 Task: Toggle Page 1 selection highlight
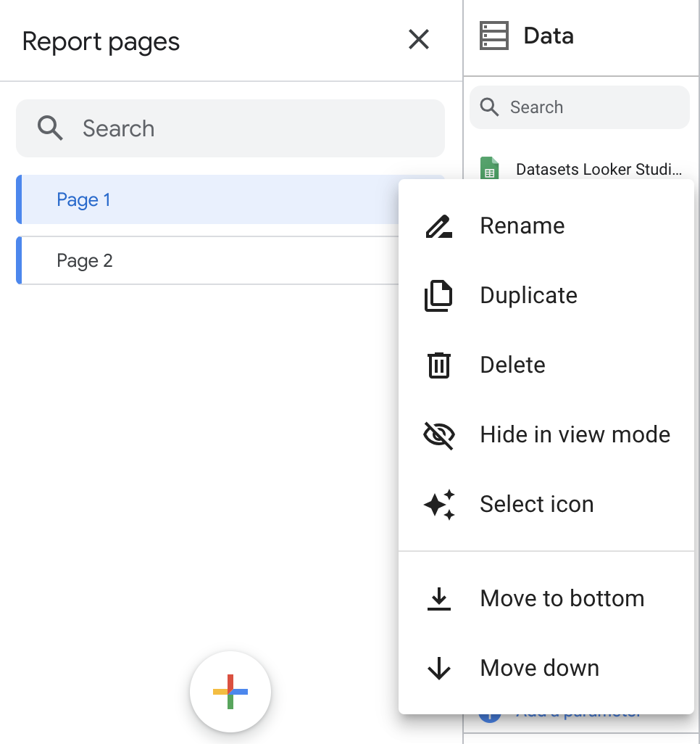coord(84,199)
